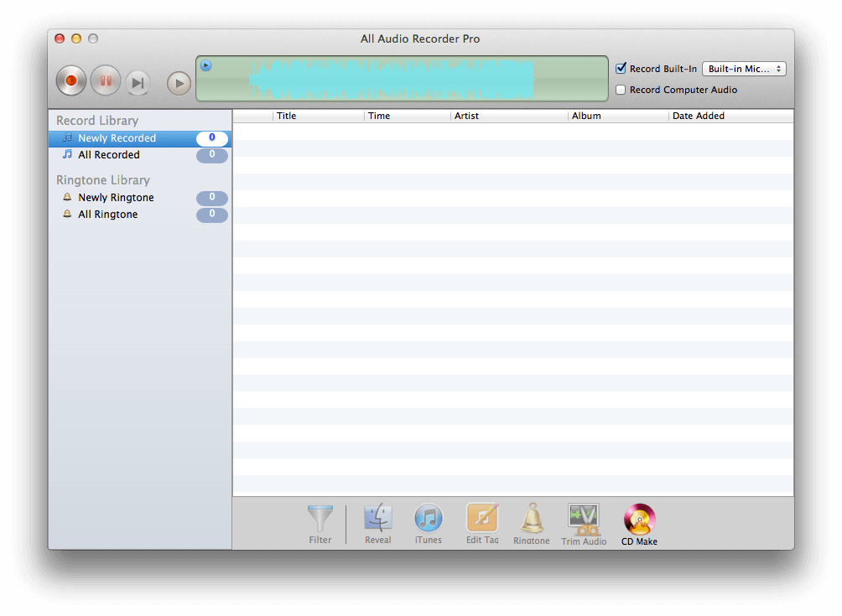
Task: Click inside the cyan audio waveform display
Action: 392,80
